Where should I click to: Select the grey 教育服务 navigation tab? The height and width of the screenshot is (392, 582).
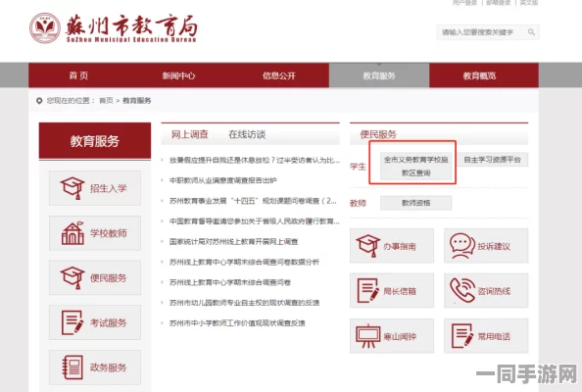(x=379, y=75)
